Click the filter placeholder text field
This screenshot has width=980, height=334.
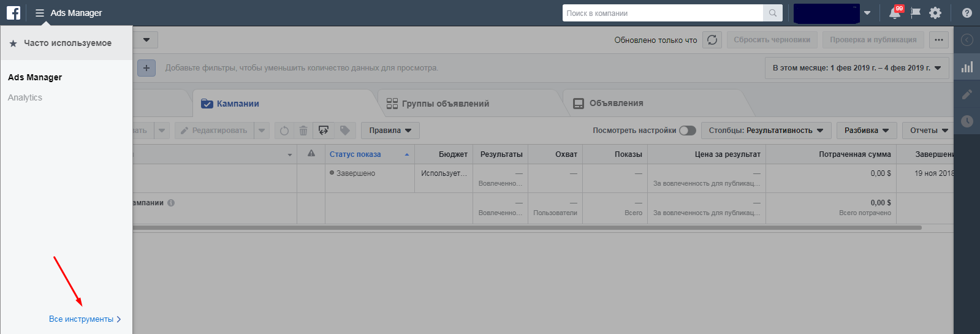[x=302, y=68]
